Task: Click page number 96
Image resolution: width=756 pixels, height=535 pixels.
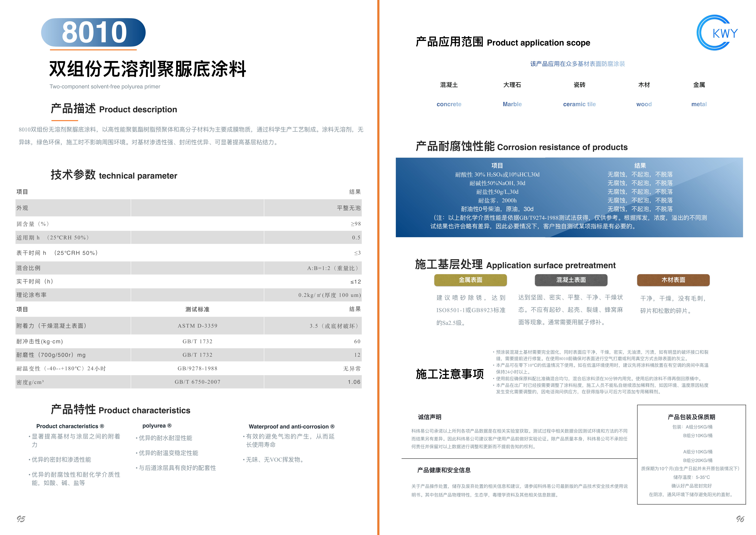Action: point(740,519)
